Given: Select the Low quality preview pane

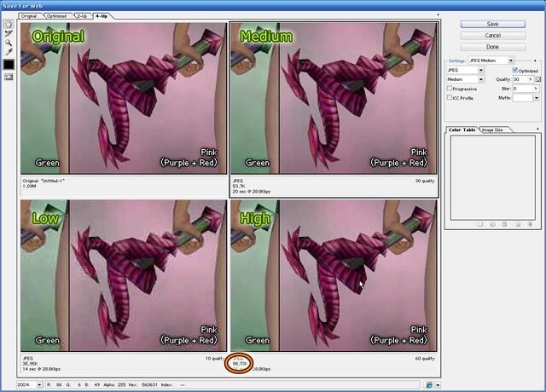Looking at the screenshot, I should coord(124,275).
